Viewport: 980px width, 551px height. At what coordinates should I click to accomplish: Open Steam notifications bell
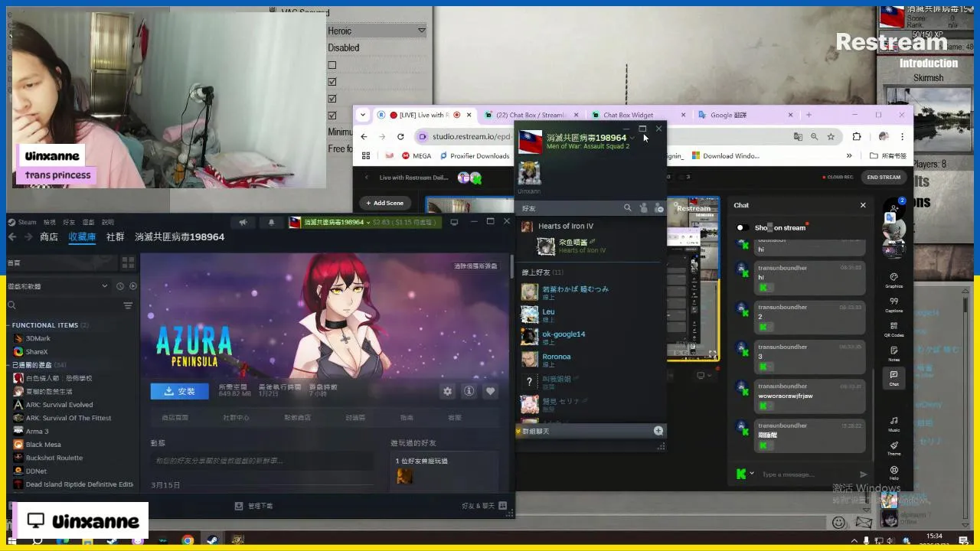(x=271, y=223)
